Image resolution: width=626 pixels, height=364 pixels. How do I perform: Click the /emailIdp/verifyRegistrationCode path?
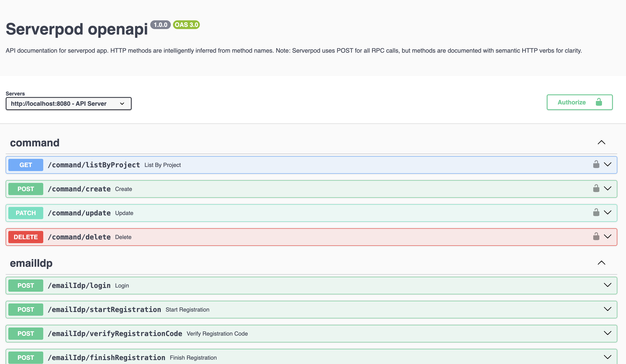[x=115, y=334]
